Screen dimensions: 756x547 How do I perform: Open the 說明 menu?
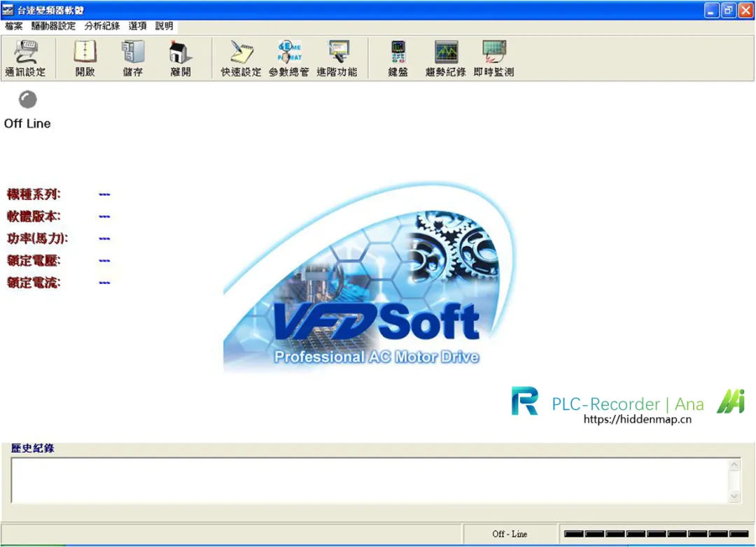(164, 26)
